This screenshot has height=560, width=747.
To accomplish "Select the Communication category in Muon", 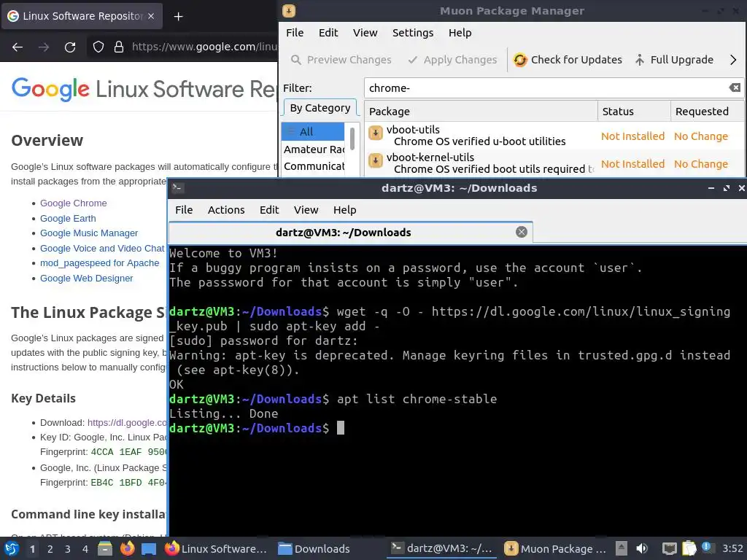I will coord(313,166).
